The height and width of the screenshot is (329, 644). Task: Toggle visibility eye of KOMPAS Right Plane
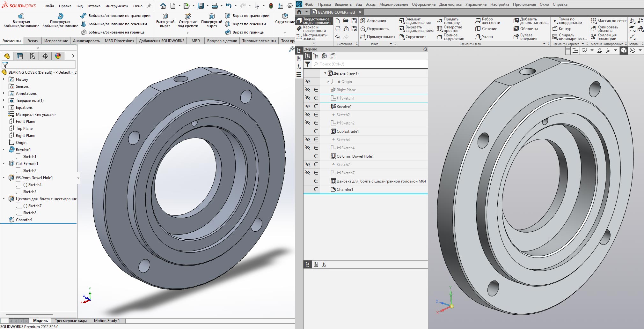(308, 90)
